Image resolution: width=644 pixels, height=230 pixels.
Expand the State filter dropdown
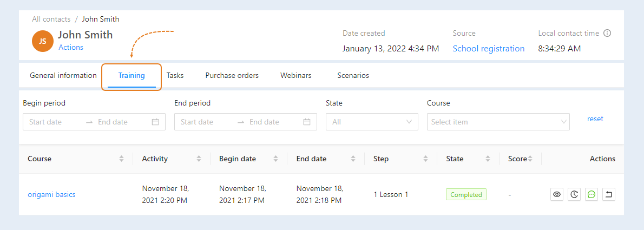(x=372, y=122)
